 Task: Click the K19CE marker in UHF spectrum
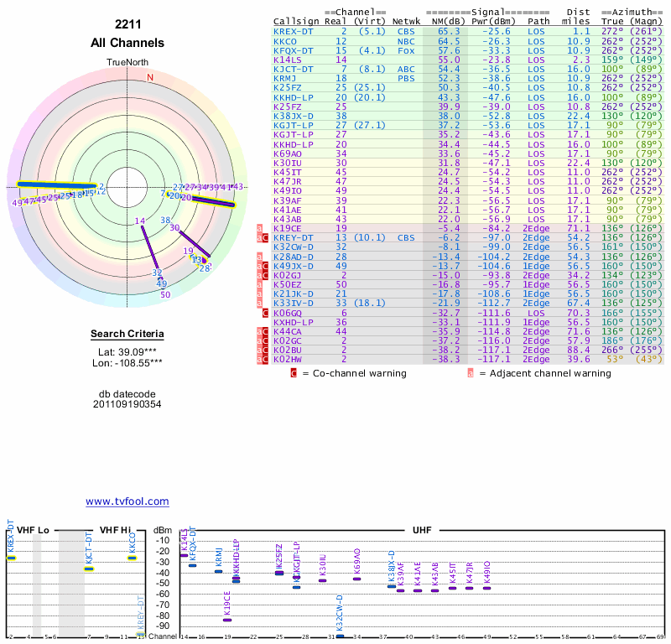pos(227,620)
